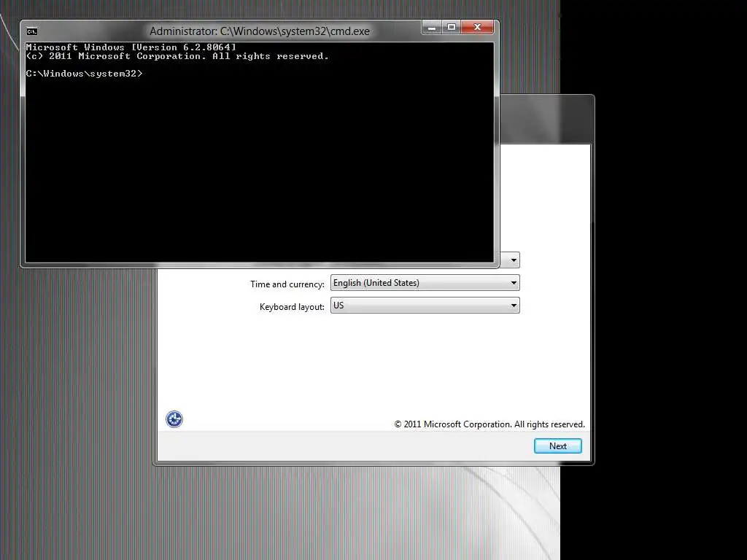Screen dimensions: 747x560
Task: Click the 'C:\Windows\system32>' prompt line
Action: [85, 74]
